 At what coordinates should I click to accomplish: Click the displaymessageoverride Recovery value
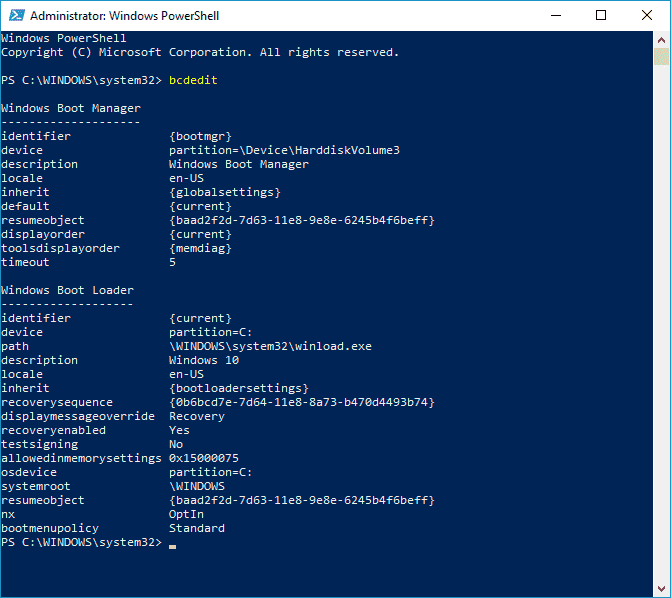point(197,417)
